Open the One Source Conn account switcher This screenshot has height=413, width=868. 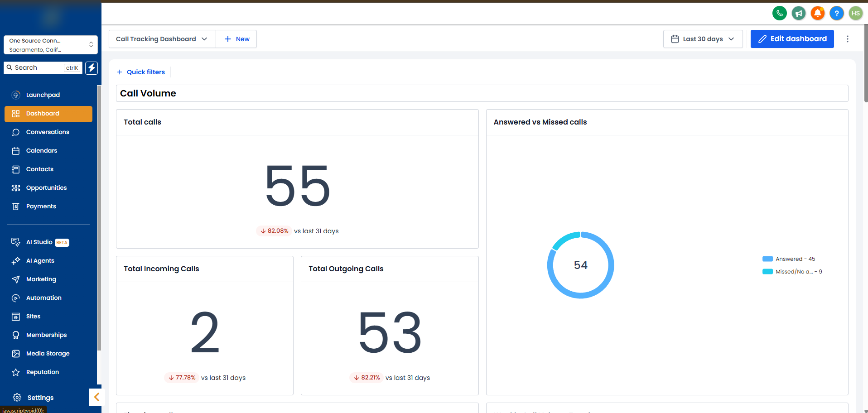point(51,45)
